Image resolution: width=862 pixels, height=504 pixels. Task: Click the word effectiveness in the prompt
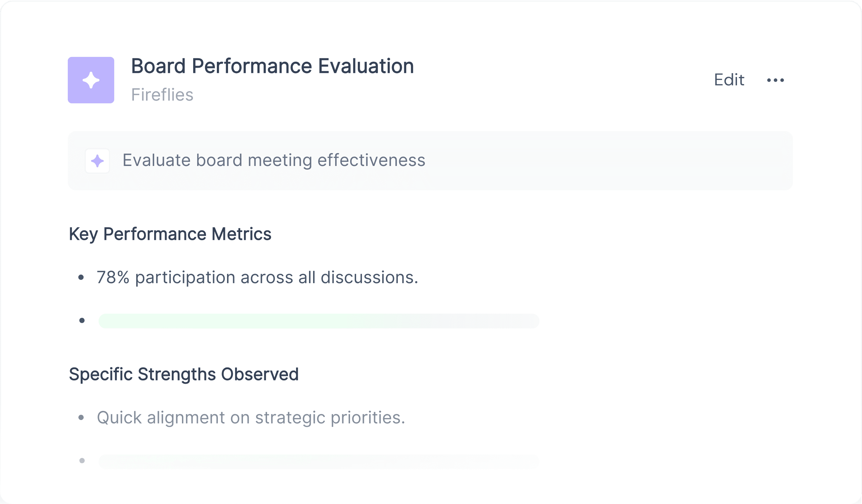point(371,160)
